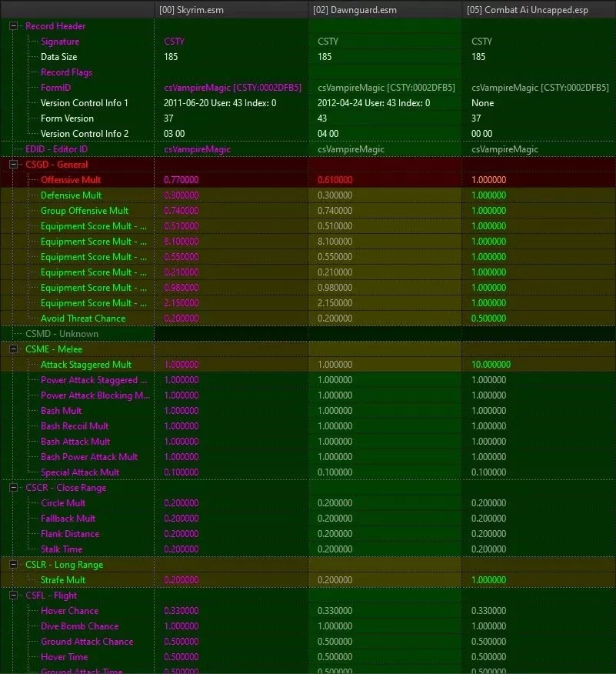Select the Strafe Mult row label

[63, 580]
